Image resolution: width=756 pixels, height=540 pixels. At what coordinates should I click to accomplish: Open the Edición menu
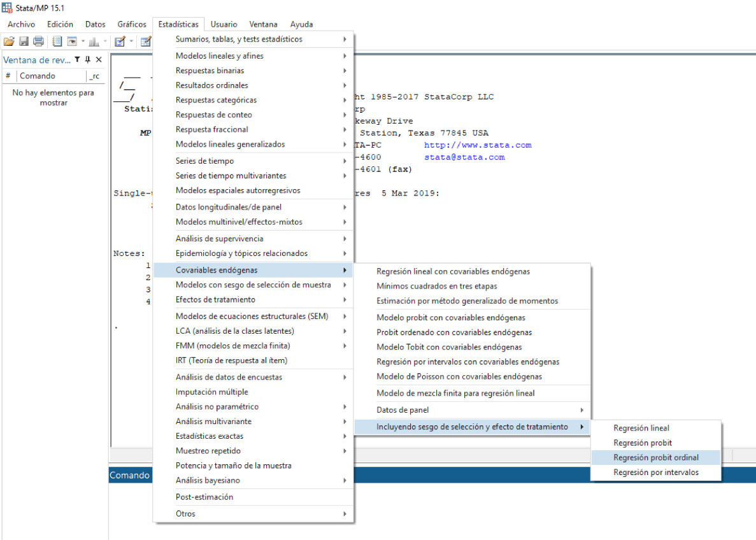click(x=61, y=24)
